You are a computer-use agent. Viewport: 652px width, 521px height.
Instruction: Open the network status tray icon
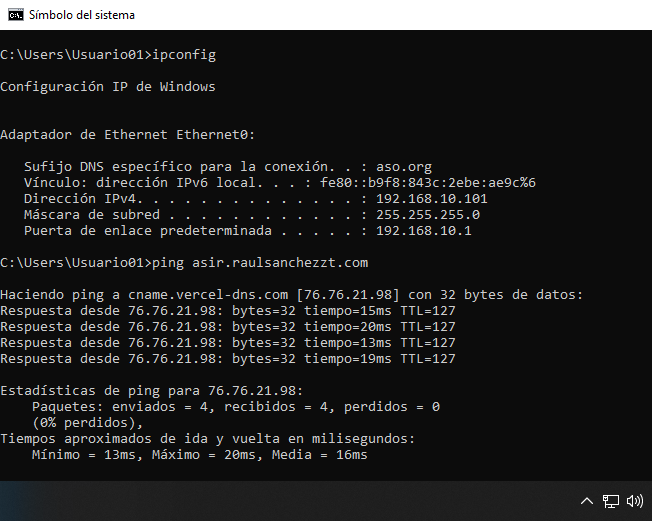tap(610, 500)
